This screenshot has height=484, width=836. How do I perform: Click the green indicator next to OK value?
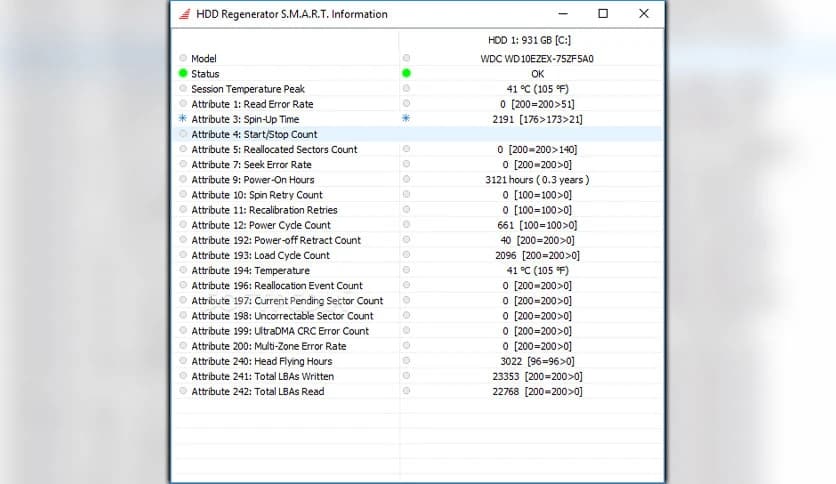[x=406, y=73]
